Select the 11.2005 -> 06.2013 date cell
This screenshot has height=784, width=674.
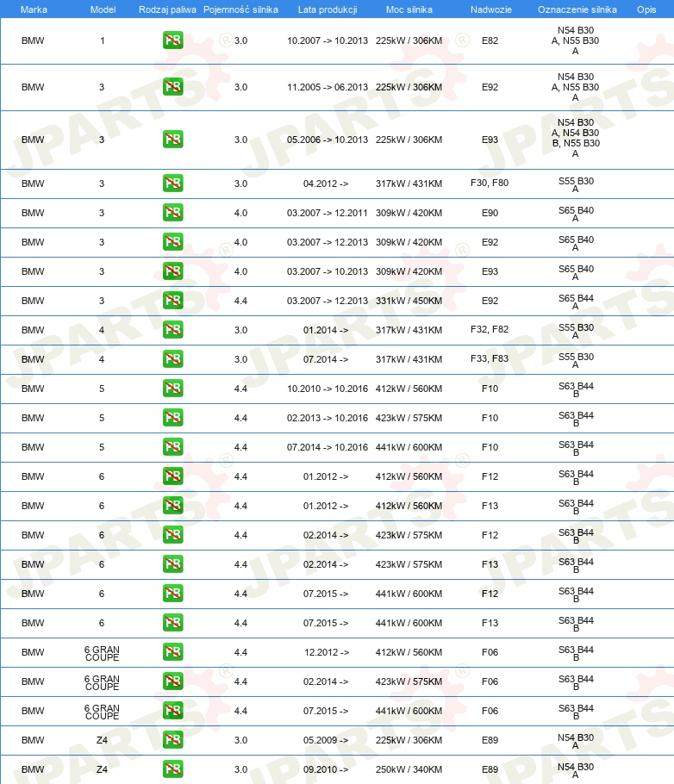pos(328,87)
